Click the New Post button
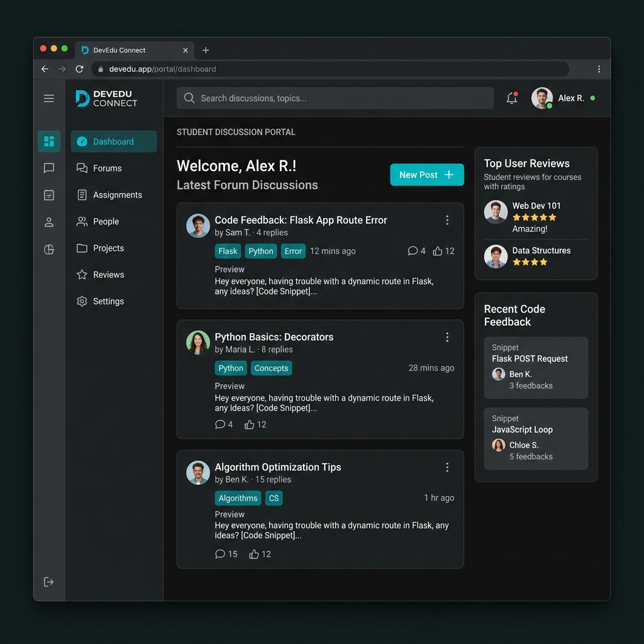 [x=427, y=175]
